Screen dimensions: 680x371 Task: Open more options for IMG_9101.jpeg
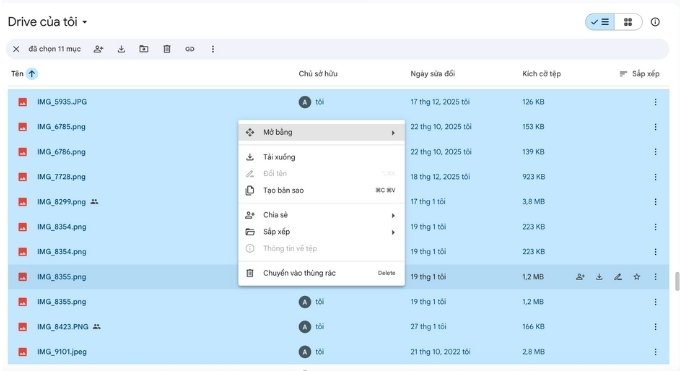(655, 351)
